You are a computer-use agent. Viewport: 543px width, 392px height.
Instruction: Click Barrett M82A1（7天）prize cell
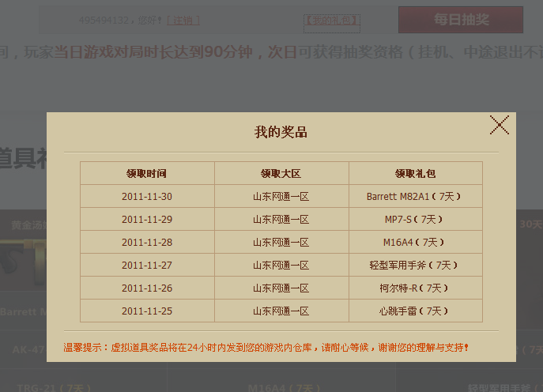(414, 196)
